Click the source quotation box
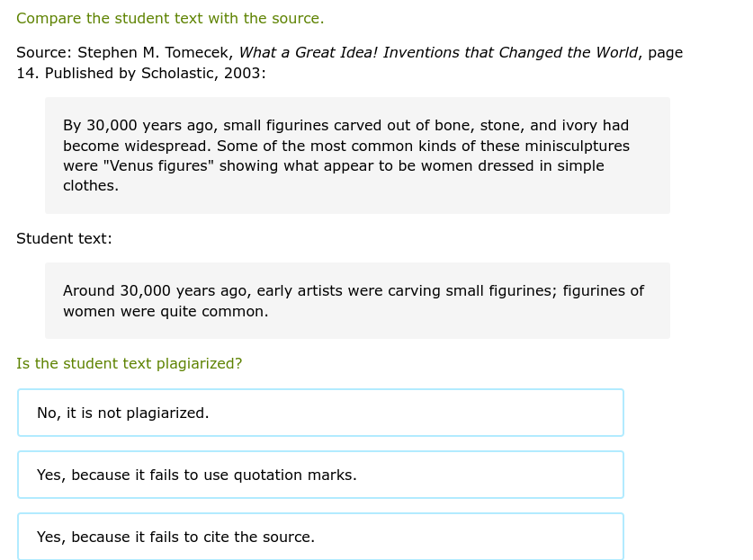Image resolution: width=753 pixels, height=560 pixels. (x=357, y=155)
